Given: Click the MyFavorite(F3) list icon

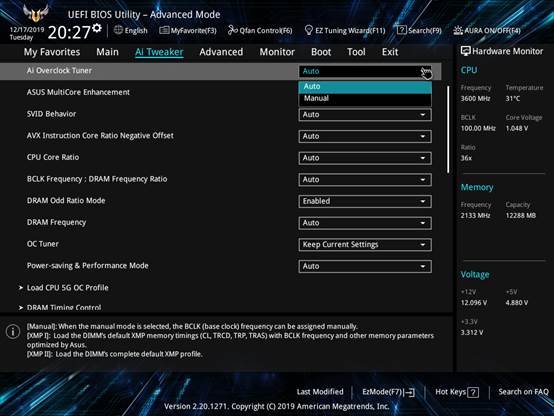Looking at the screenshot, I should pyautogui.click(x=164, y=30).
